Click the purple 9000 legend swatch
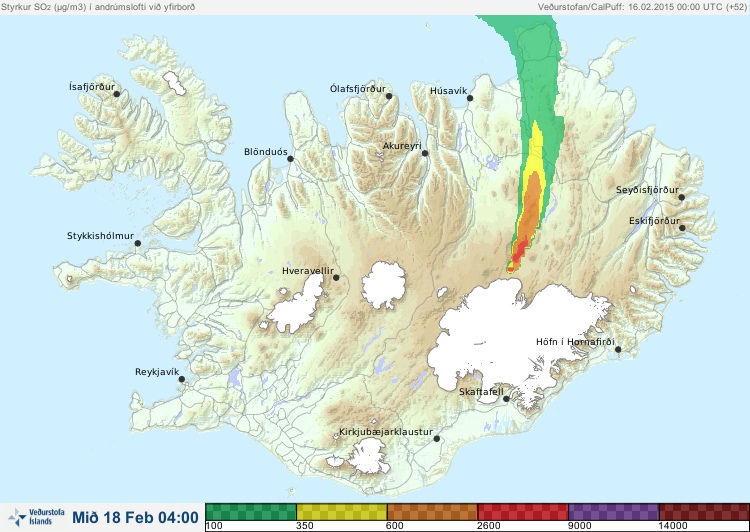The width and height of the screenshot is (750, 532). click(614, 512)
